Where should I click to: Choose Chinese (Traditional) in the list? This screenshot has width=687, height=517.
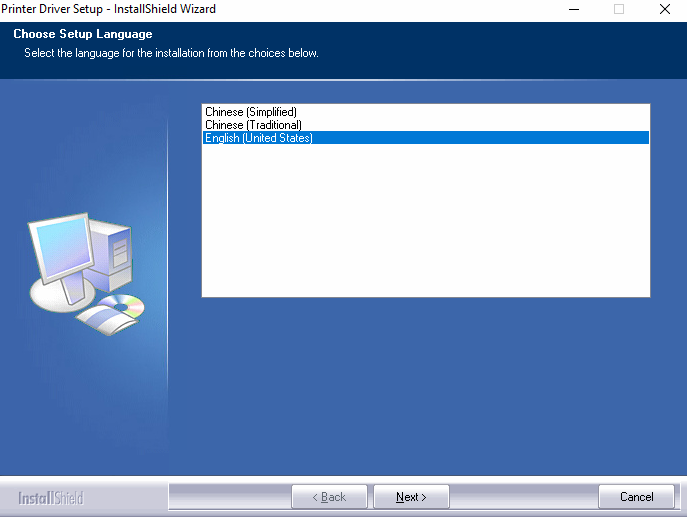coord(253,125)
